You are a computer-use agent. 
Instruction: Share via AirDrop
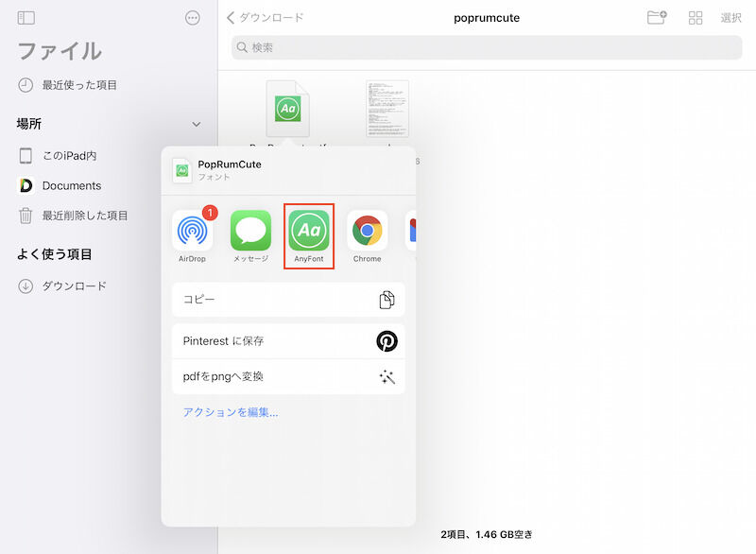pos(193,235)
